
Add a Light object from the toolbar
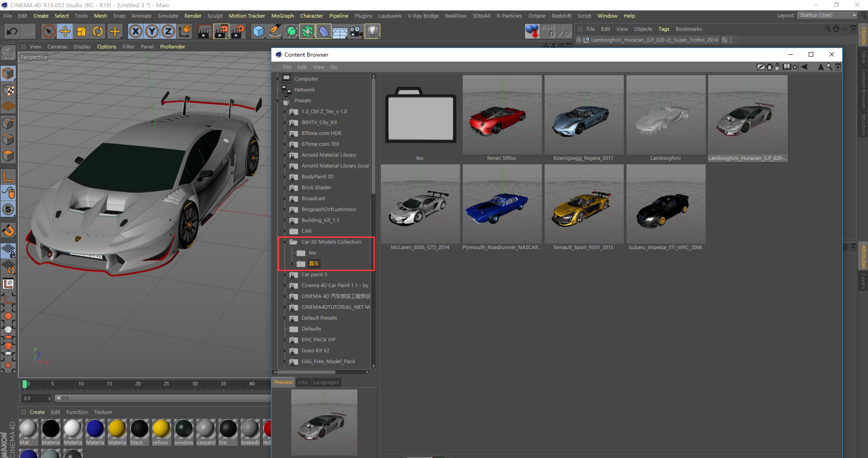[372, 31]
